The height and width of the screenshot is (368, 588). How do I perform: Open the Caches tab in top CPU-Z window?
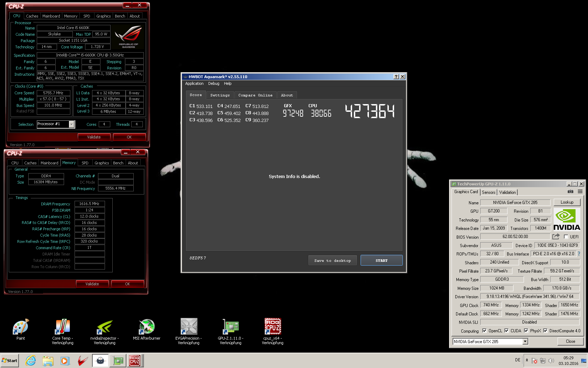32,16
